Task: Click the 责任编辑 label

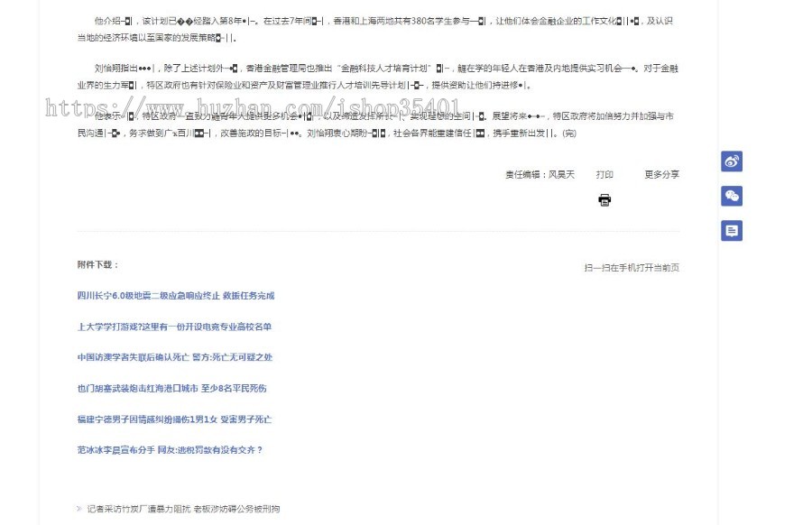Action: coord(525,174)
